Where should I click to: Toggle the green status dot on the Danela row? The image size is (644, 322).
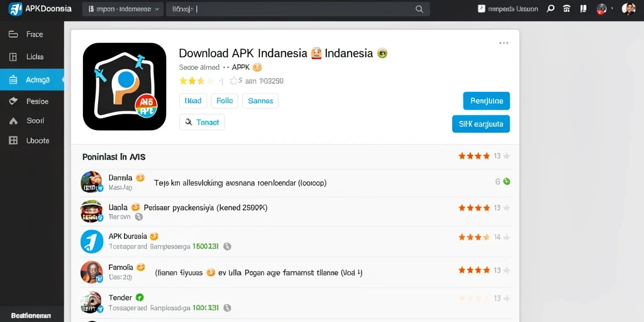(507, 182)
